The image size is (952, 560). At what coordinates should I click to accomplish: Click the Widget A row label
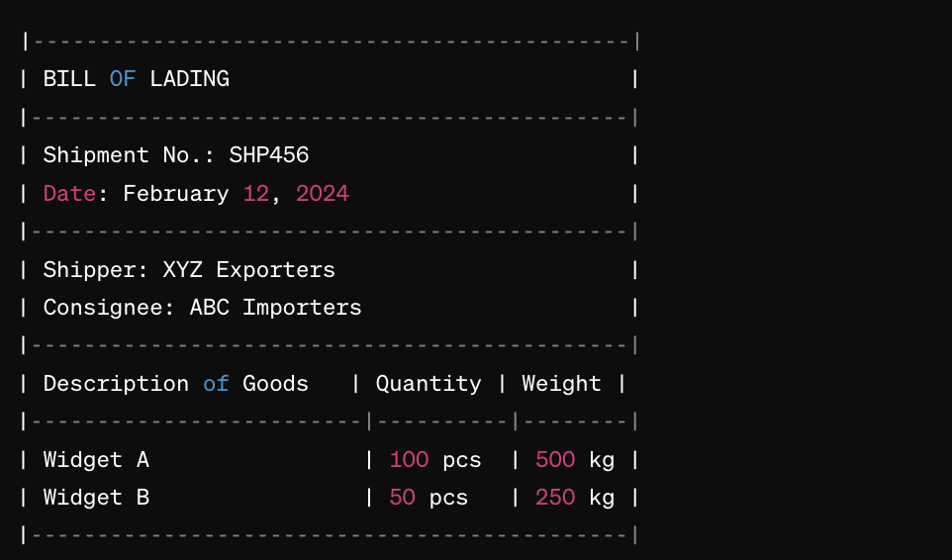tap(96, 460)
